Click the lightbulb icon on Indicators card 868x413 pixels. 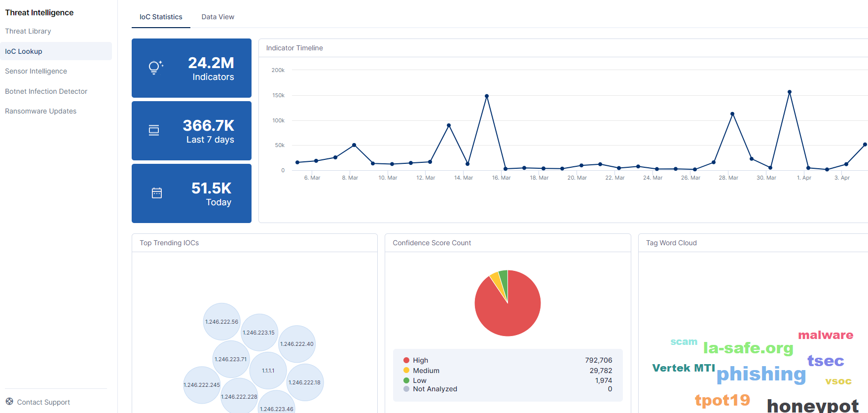156,68
